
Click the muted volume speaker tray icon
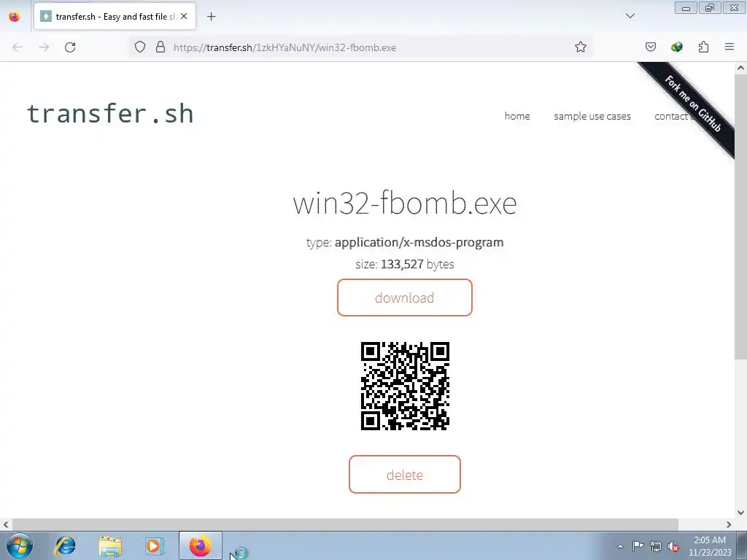point(673,546)
